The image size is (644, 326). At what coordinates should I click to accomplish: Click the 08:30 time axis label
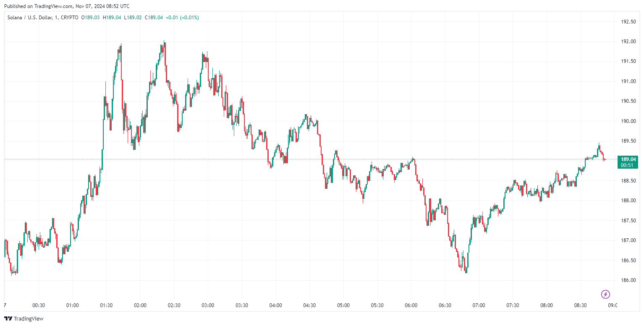coord(580,305)
